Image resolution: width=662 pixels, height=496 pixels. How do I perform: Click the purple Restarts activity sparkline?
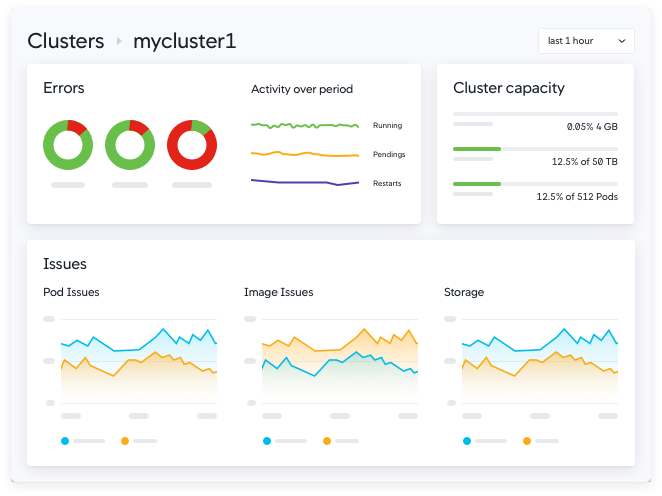[305, 182]
